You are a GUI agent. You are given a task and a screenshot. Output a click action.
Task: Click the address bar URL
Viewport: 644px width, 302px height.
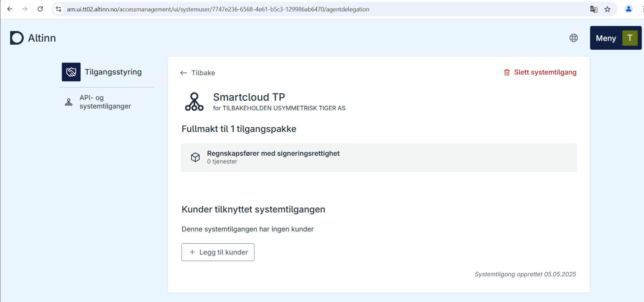click(218, 9)
